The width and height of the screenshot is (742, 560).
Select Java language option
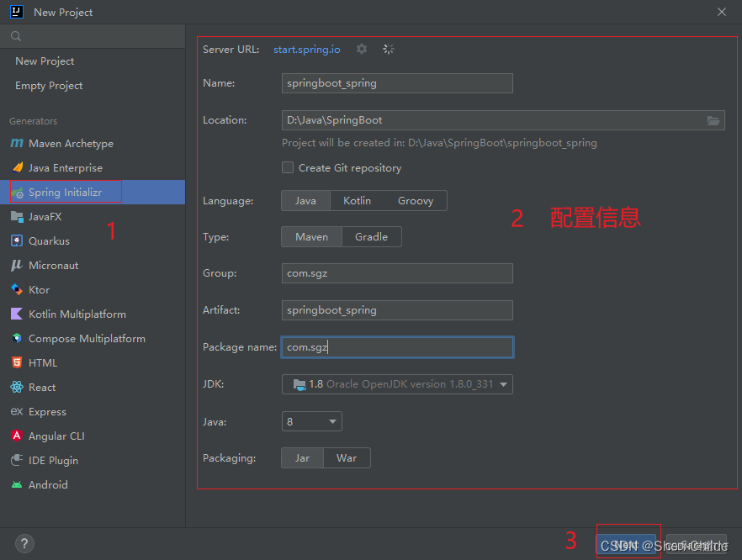(305, 200)
